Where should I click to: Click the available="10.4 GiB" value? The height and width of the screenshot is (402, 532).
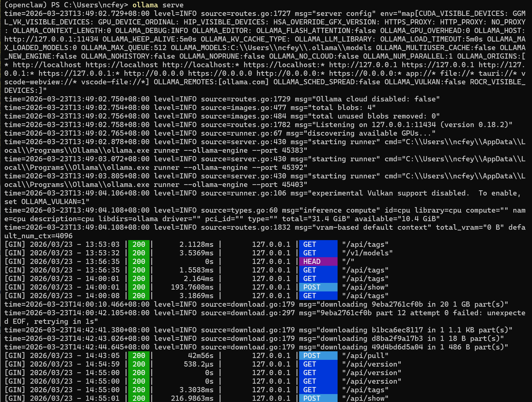tap(397, 219)
